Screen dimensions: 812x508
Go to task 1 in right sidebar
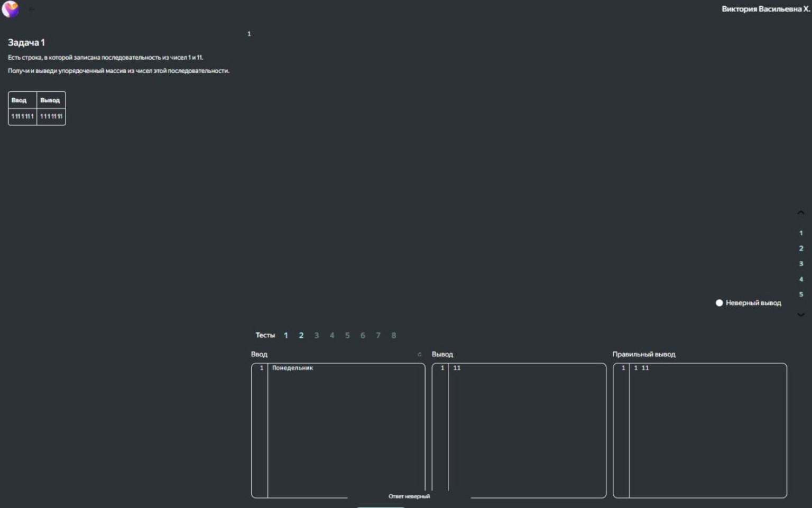[x=801, y=233]
